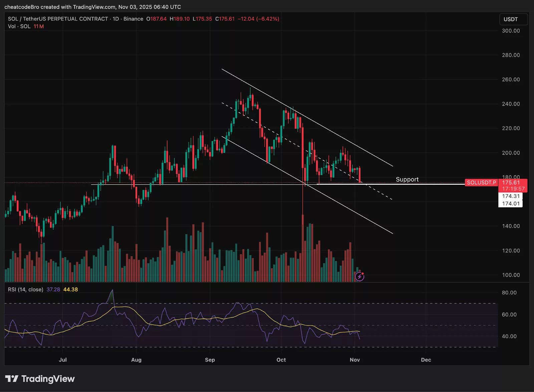Click Oct on the time axis
534x392 pixels.
point(281,360)
